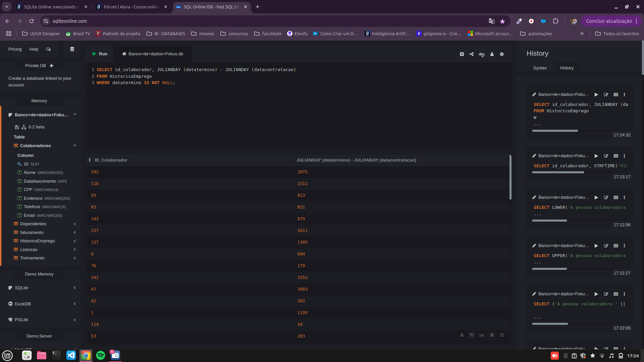Run the LOWER history query from 17:22:56

(596, 198)
